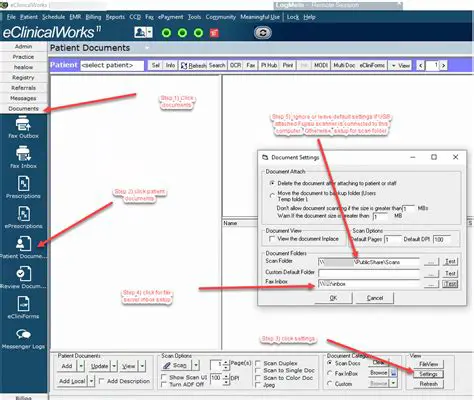This screenshot has width=474, height=400.
Task: Open the Prescriptions sidebar icon
Action: (x=23, y=187)
